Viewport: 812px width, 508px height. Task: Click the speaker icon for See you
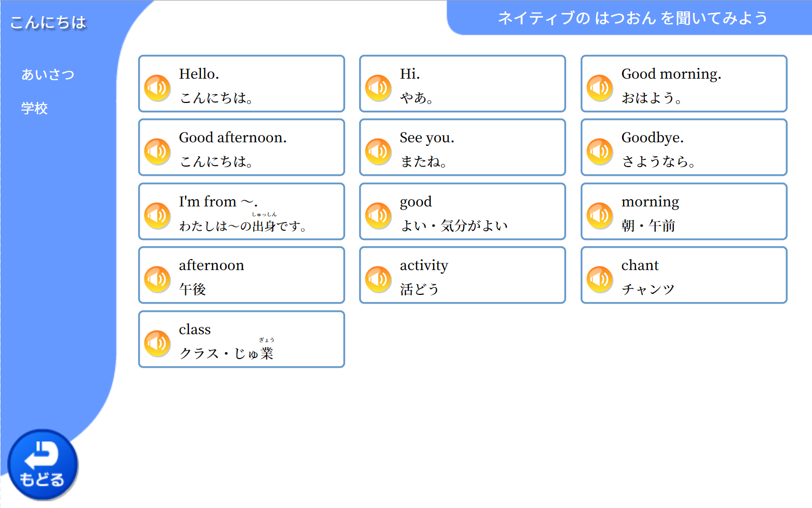tap(378, 151)
